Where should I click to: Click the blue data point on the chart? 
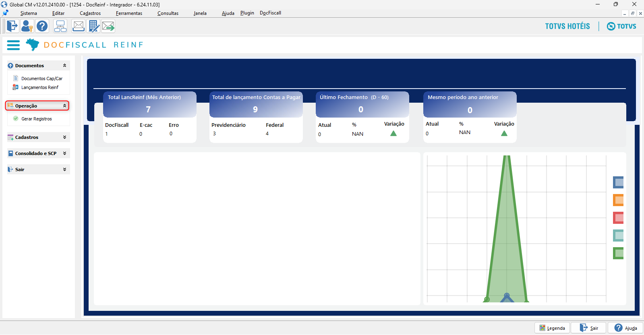click(x=507, y=296)
